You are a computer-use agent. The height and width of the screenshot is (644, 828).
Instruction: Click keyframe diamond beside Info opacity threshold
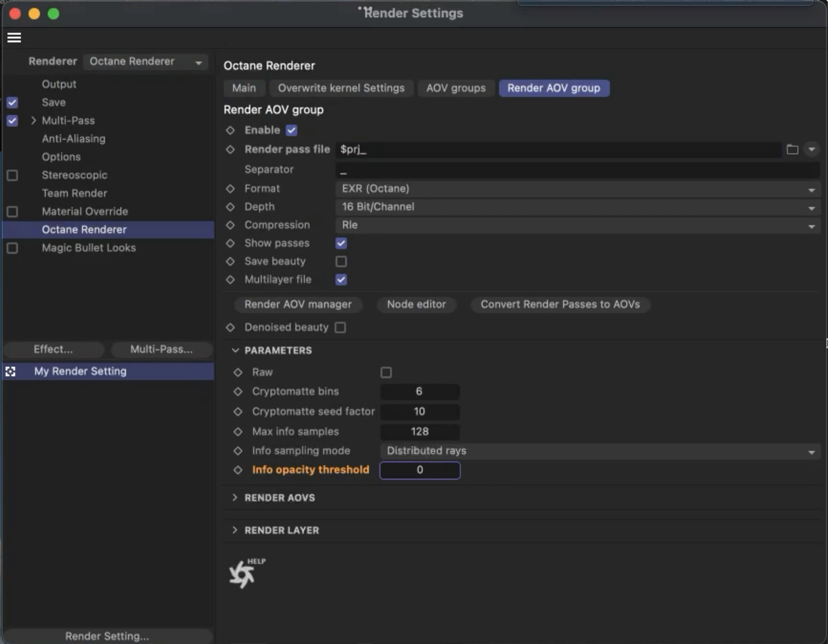pyautogui.click(x=238, y=470)
